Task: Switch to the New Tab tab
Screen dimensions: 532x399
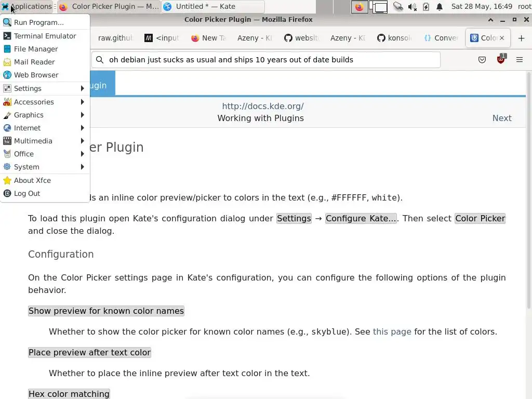Action: pos(208,38)
